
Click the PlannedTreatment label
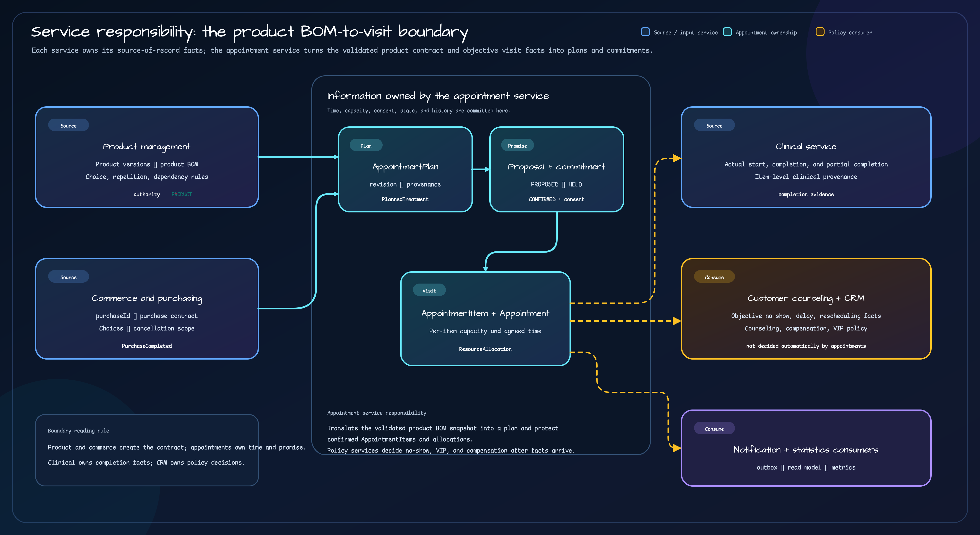point(405,199)
